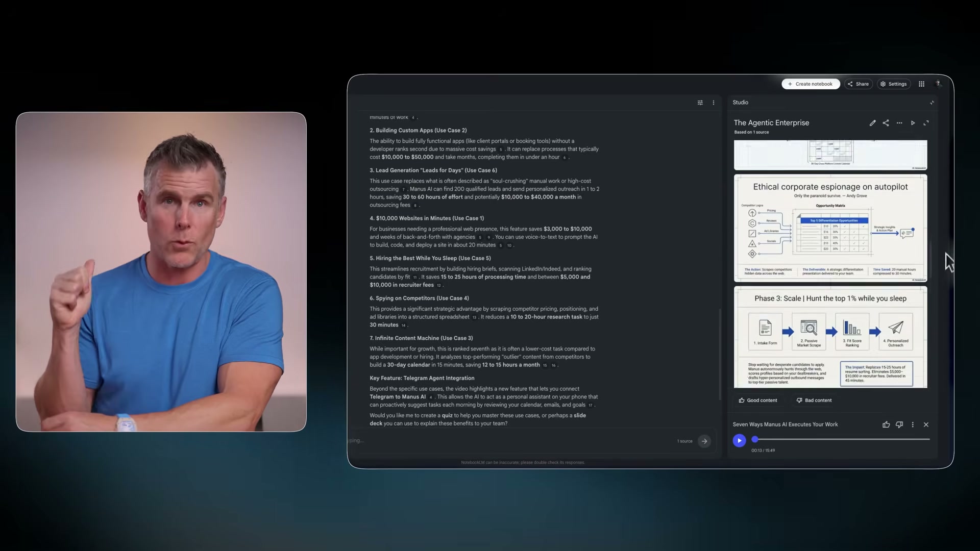The height and width of the screenshot is (551, 980).
Task: Open audio overview three-dot menu
Action: point(913,424)
